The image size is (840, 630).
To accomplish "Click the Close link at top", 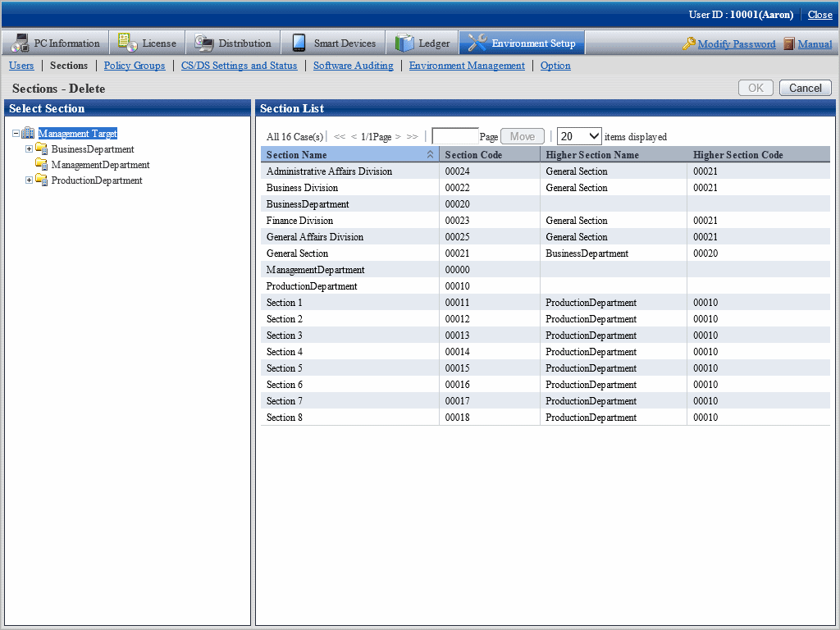I will click(x=819, y=15).
